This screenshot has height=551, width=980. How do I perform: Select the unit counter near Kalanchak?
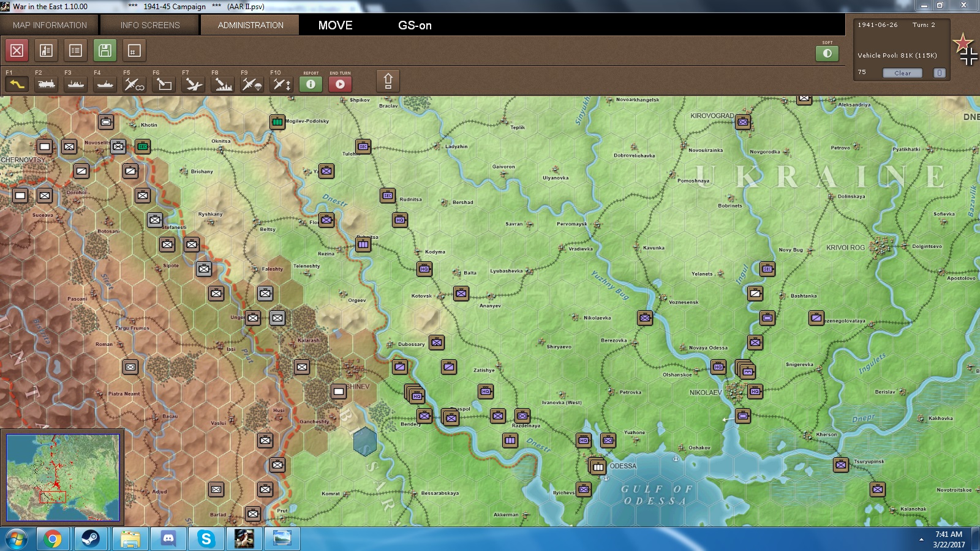click(x=878, y=489)
